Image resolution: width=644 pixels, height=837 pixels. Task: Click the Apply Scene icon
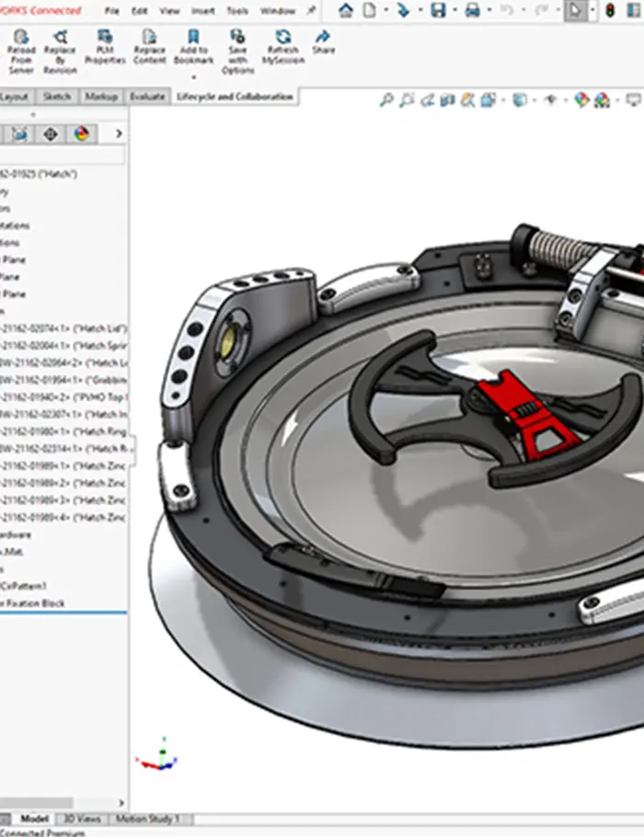coord(602,99)
